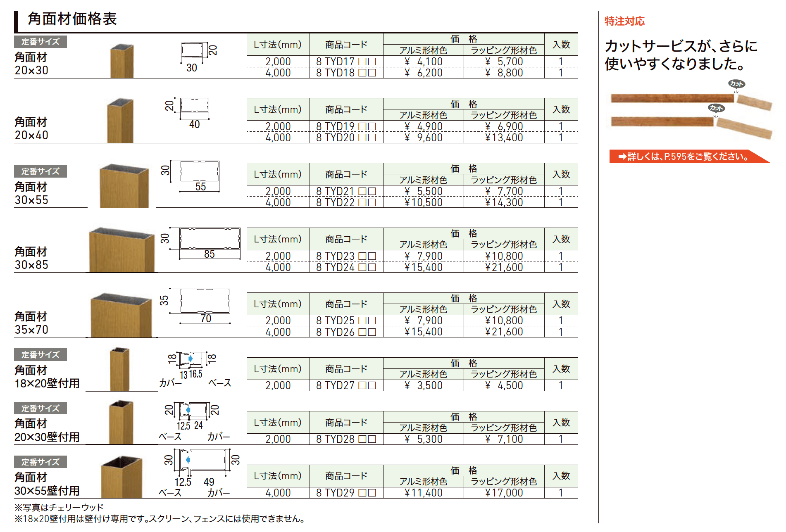Select product code 8 TYD20

point(346,138)
